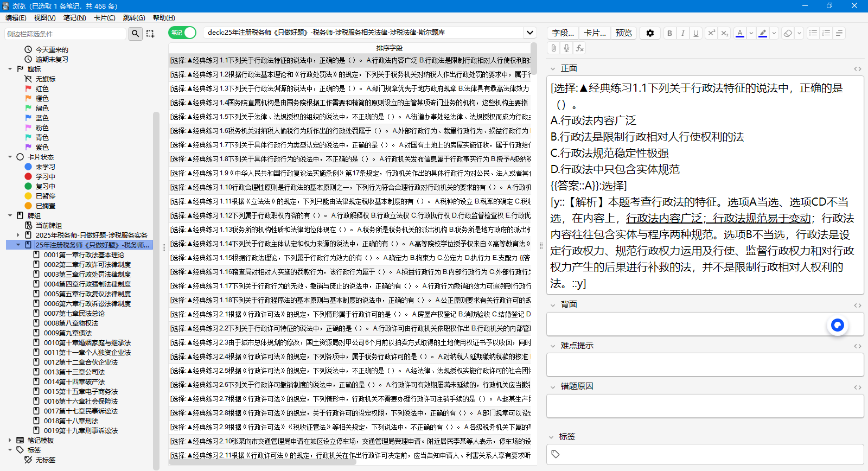Viewport: 868px width, 471px height.
Task: Apply superscript formatting
Action: [x=711, y=33]
